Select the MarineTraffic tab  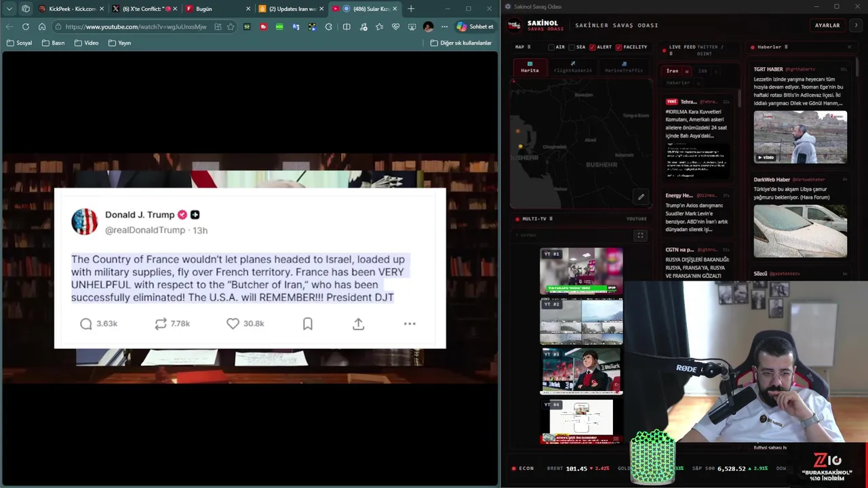624,67
